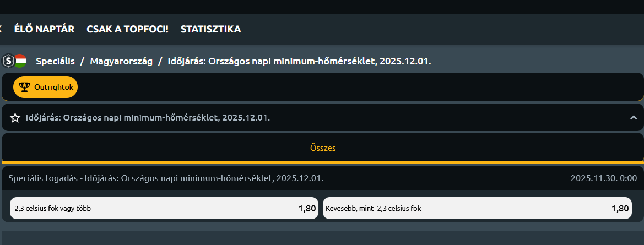This screenshot has width=644, height=245.
Task: Click the 2025.11.30. 0:00 event date
Action: (603, 178)
